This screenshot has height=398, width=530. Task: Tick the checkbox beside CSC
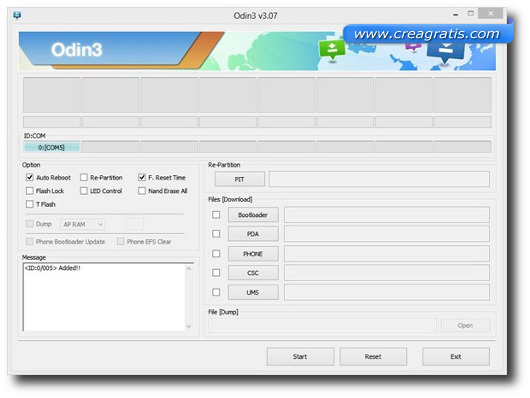216,273
